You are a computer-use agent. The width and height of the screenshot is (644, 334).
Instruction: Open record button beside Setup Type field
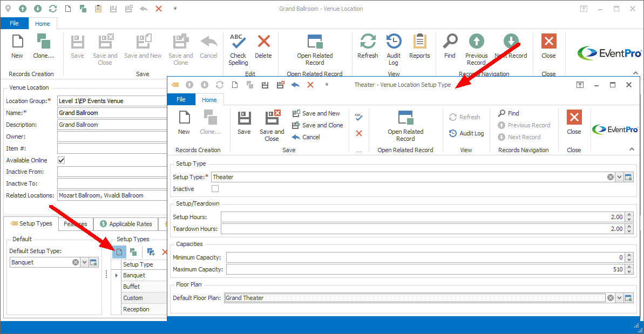[x=628, y=178]
